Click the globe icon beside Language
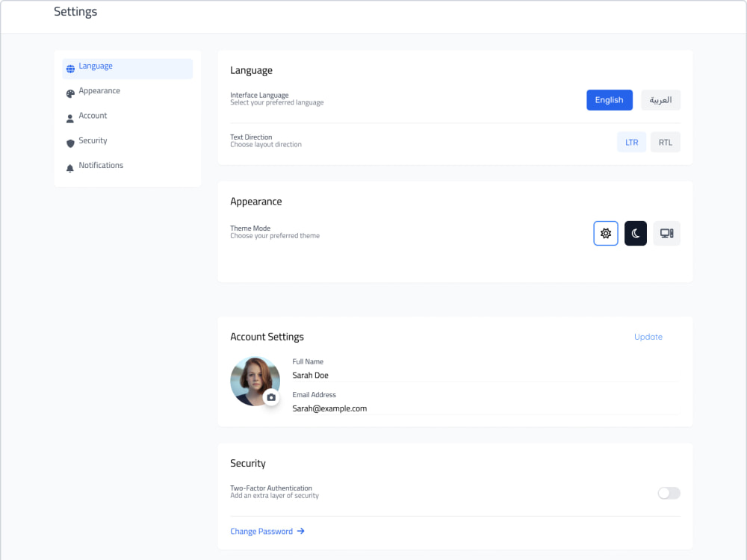 click(x=70, y=69)
